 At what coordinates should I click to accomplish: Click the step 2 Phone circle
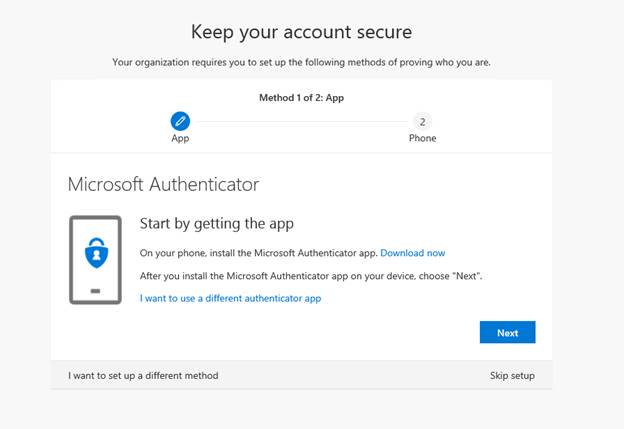pos(423,121)
